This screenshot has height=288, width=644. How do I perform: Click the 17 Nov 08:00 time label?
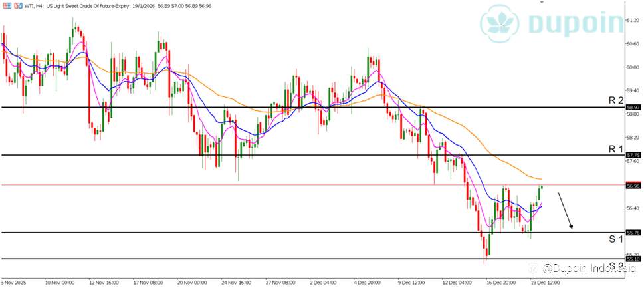(149, 283)
